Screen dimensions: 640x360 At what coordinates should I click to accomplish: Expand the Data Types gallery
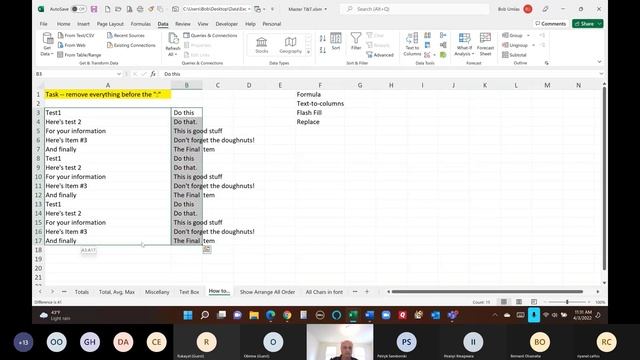pyautogui.click(x=309, y=52)
